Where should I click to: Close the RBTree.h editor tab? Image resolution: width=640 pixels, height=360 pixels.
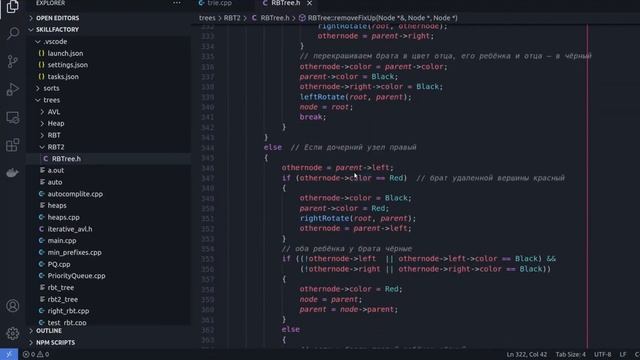[x=309, y=3]
